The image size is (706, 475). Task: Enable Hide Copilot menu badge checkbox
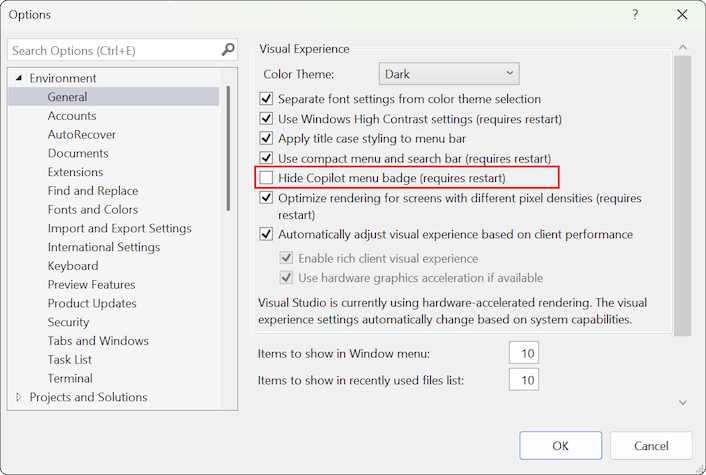coord(266,178)
